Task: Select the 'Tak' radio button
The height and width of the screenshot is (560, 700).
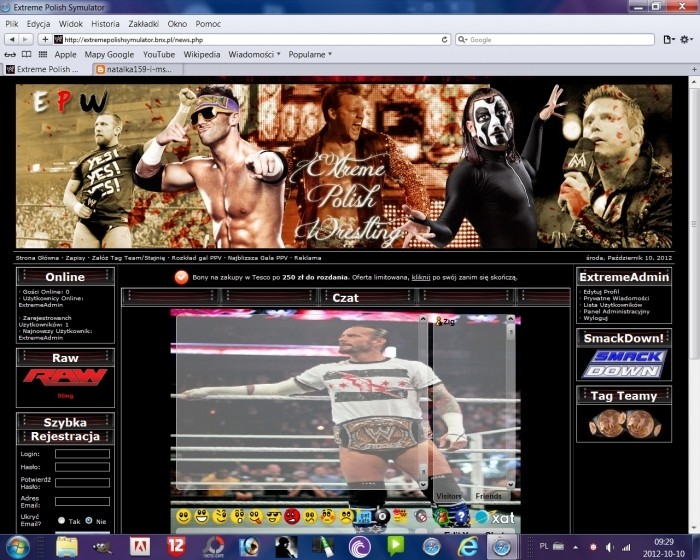Action: 61,521
